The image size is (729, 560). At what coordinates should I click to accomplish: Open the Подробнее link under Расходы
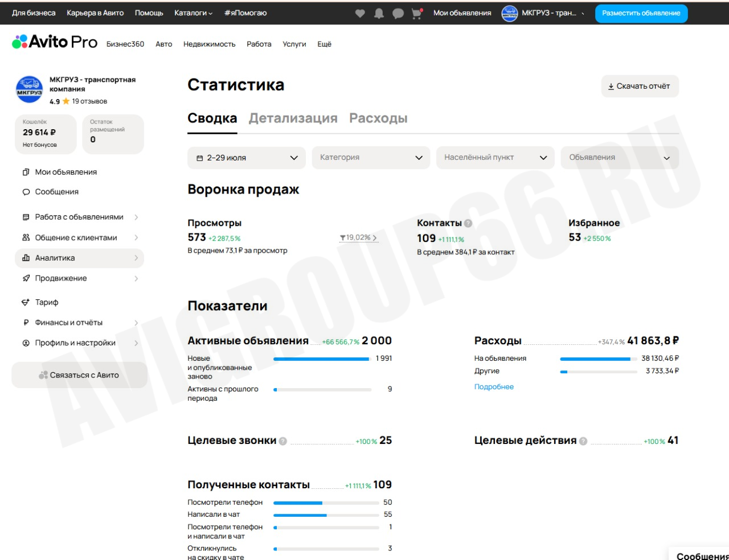tap(494, 387)
